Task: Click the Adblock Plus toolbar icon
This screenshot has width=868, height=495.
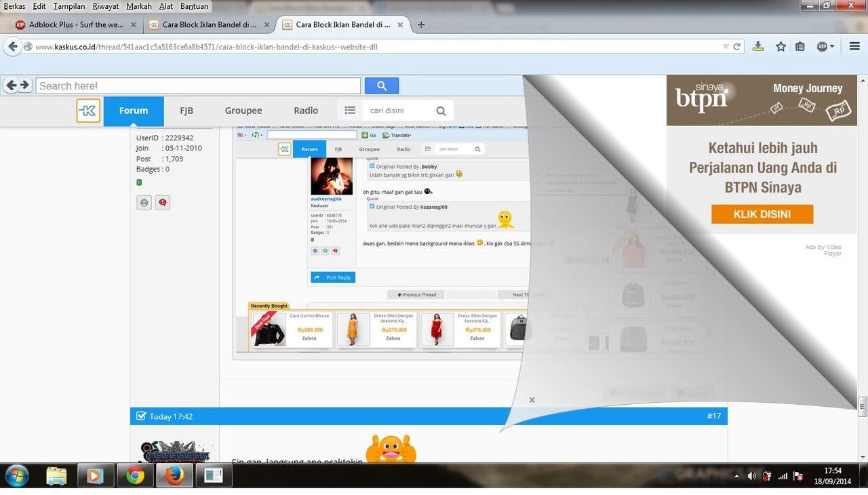Action: point(822,47)
